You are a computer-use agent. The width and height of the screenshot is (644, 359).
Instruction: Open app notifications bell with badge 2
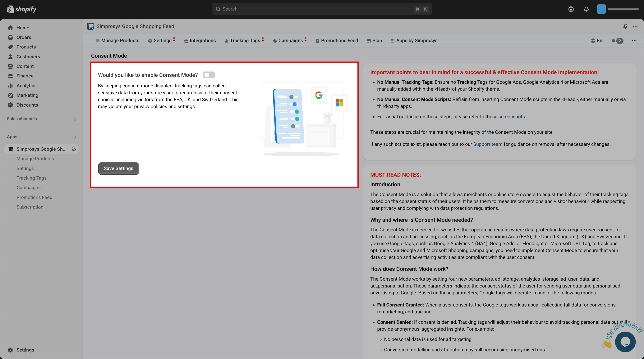[x=617, y=41]
